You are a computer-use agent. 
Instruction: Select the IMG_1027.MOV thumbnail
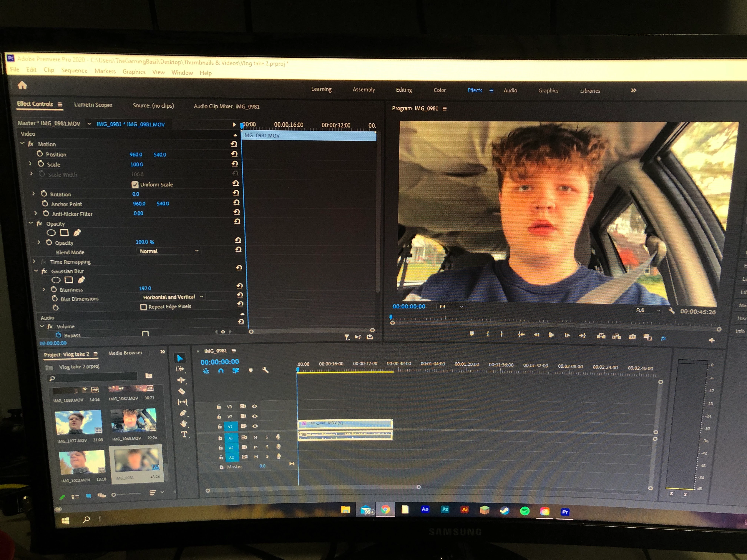[x=78, y=422]
